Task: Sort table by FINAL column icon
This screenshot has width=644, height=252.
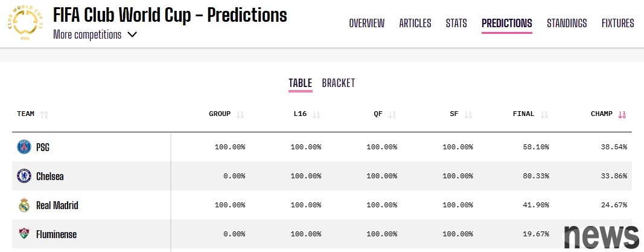Action: coord(544,114)
